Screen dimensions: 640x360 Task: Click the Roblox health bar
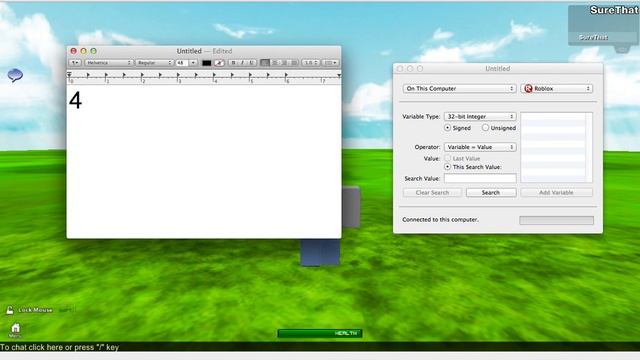(x=320, y=333)
